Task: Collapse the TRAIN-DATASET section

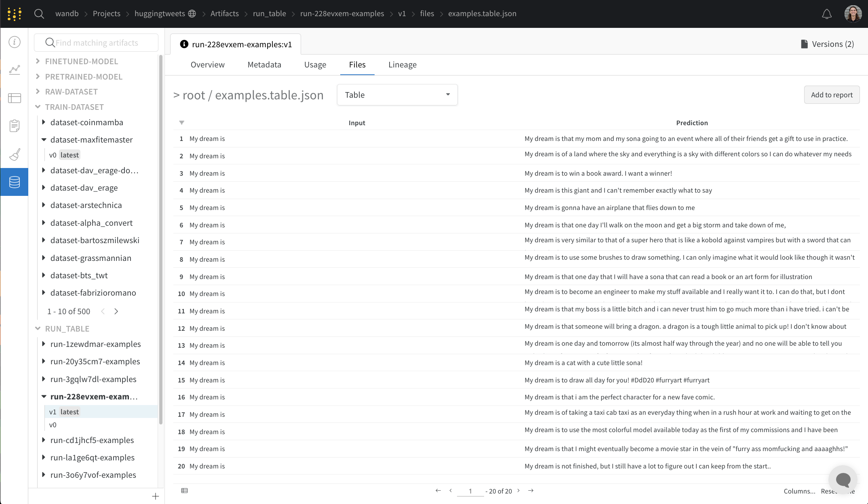Action: point(38,107)
